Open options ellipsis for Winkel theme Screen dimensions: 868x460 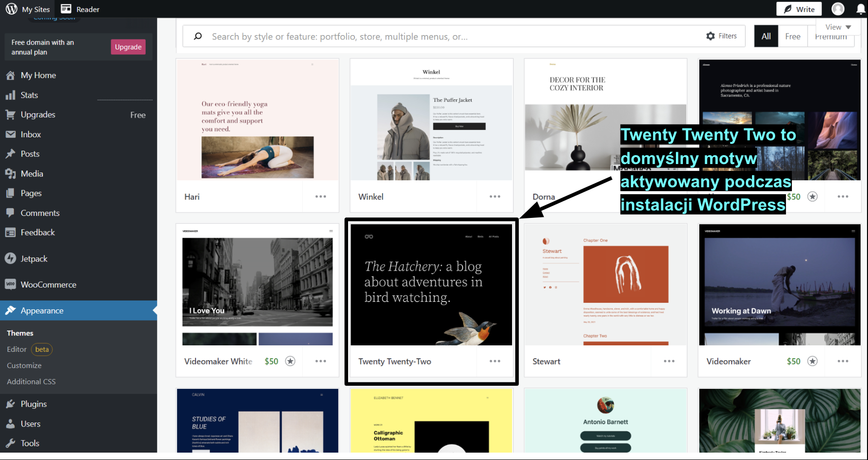point(495,197)
